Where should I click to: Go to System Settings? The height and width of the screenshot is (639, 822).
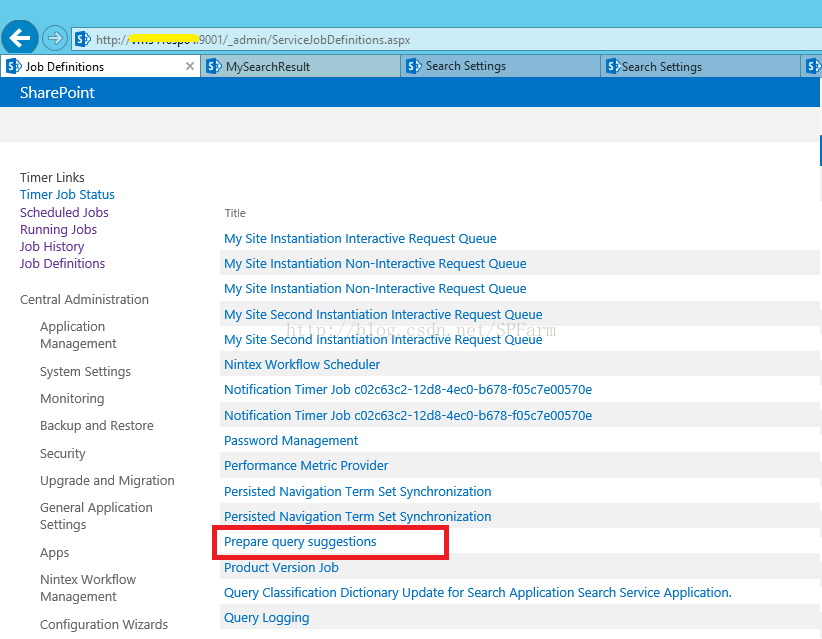(85, 372)
